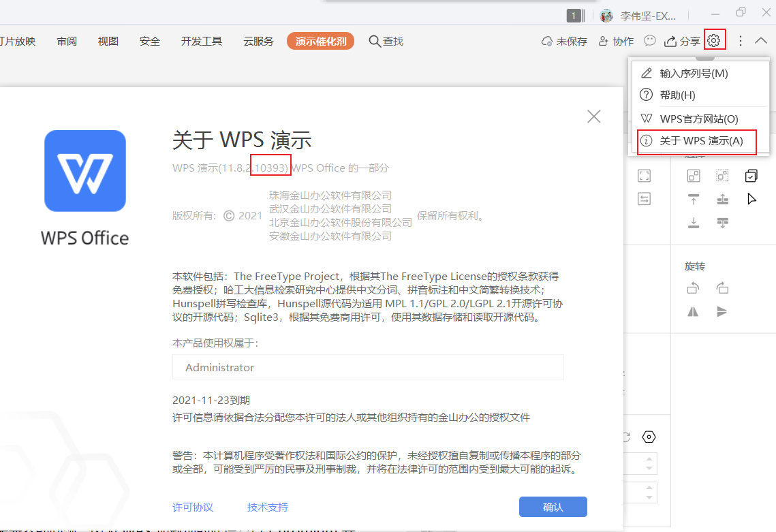Click the 协作 collaborate button
This screenshot has width=776, height=532.
[x=616, y=41]
